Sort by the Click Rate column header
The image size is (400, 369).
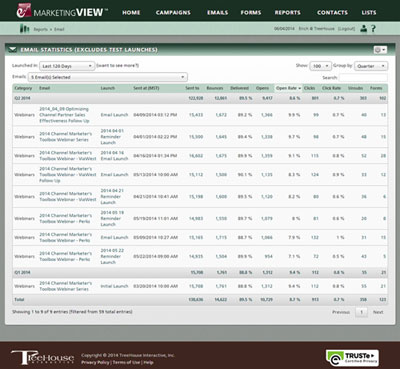pyautogui.click(x=331, y=88)
